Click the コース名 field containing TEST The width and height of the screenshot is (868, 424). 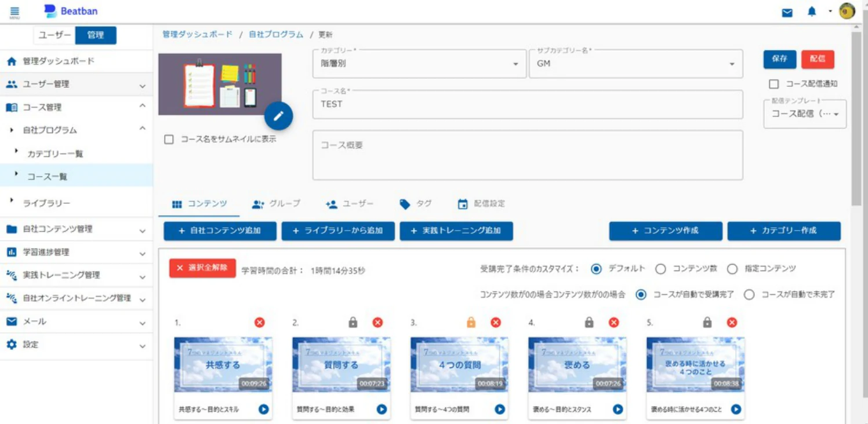pos(528,104)
